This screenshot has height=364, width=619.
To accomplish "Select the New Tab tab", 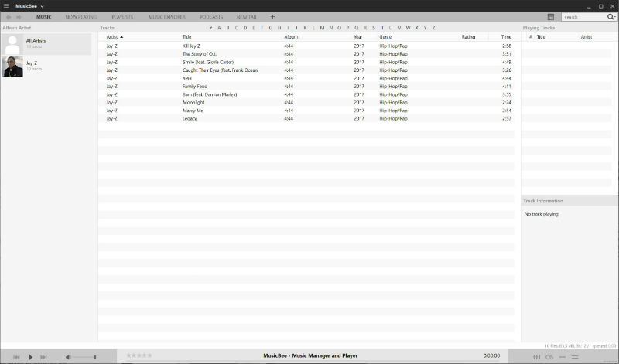I will click(x=247, y=17).
